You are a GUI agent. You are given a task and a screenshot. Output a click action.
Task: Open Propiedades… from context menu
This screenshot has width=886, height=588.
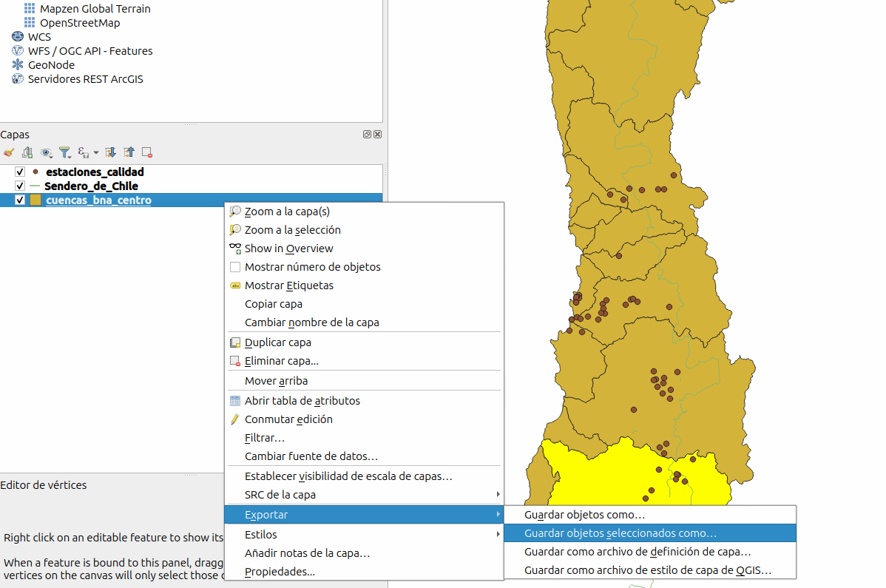[280, 572]
